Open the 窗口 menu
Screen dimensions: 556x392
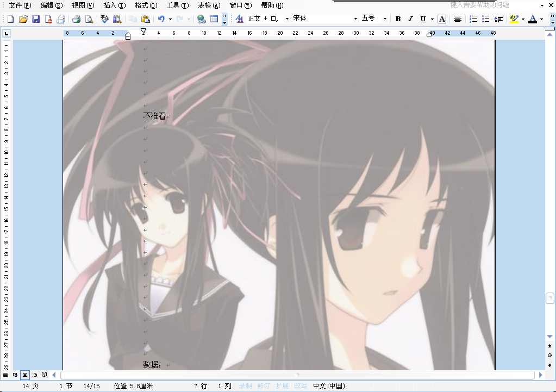click(x=241, y=5)
